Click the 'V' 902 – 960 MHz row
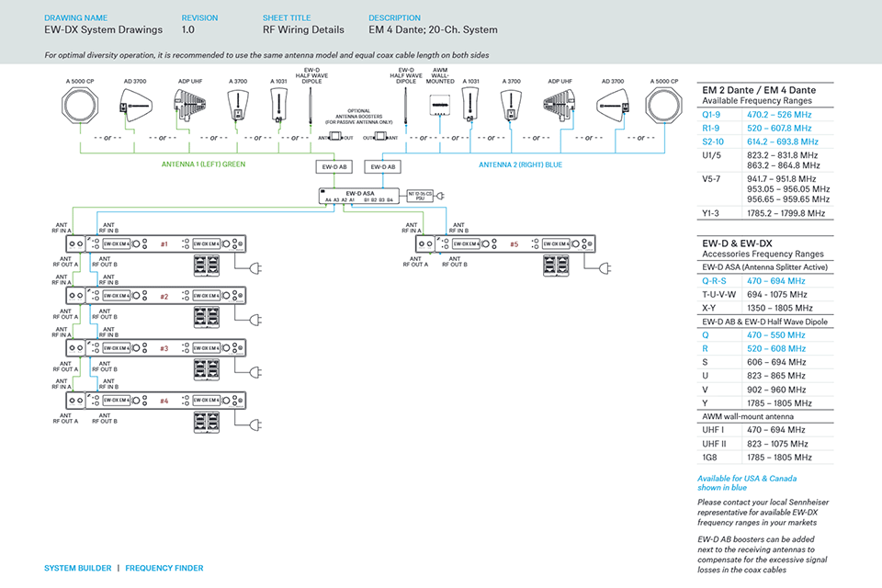 coord(765,390)
